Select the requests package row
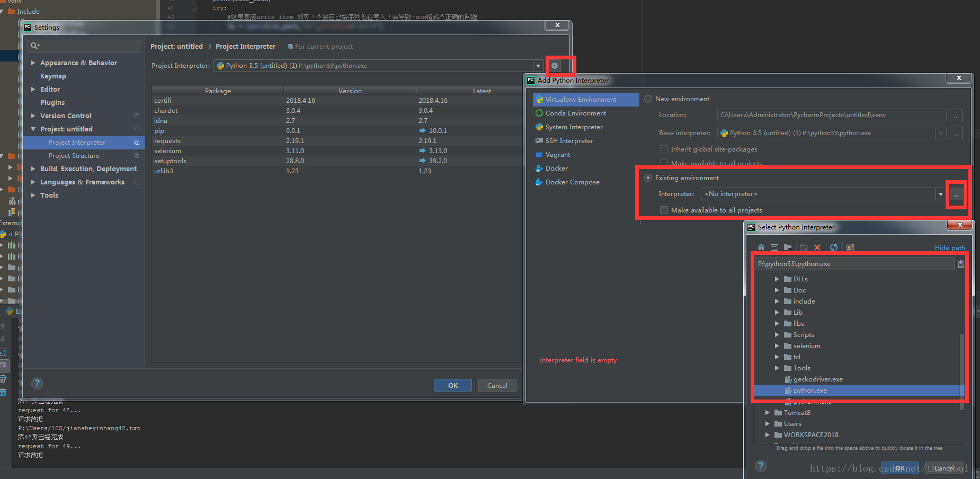This screenshot has width=980, height=479. pos(337,141)
